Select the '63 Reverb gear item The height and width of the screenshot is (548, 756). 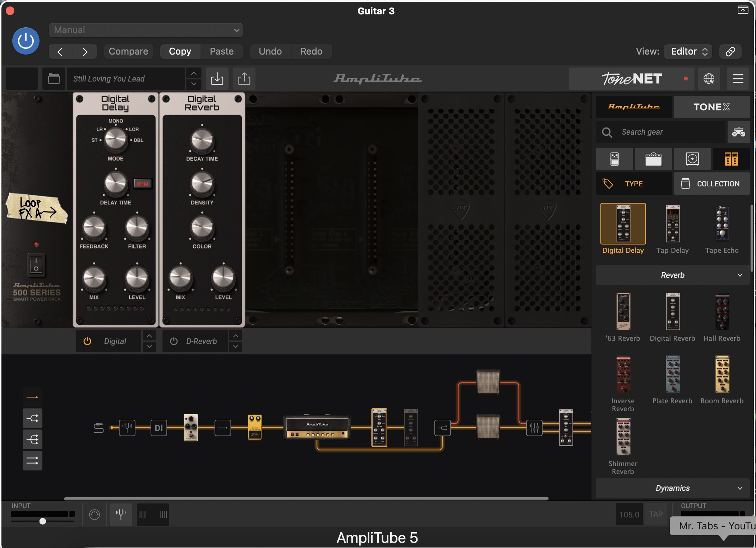[623, 317]
